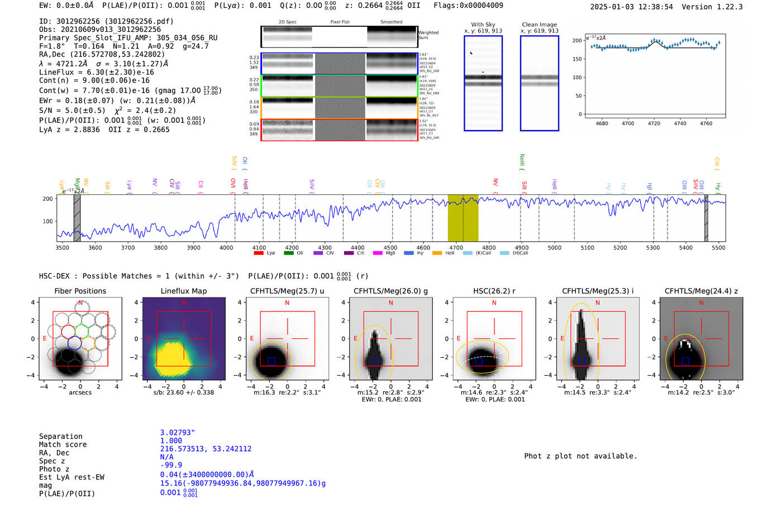This screenshot has width=782, height=532.
Task: Select the red-bordered 2D fiber spectrum row
Action: 339,130
